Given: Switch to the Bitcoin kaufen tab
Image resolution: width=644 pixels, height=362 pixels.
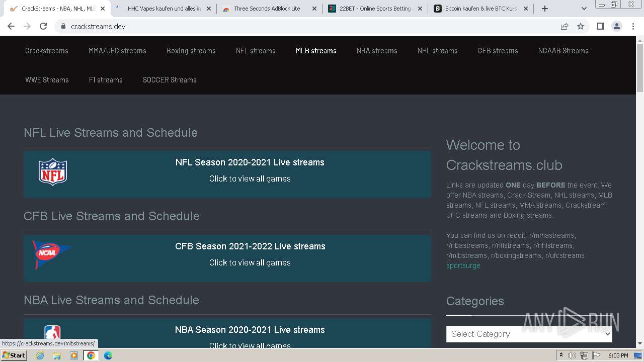Looking at the screenshot, I should coord(480,9).
